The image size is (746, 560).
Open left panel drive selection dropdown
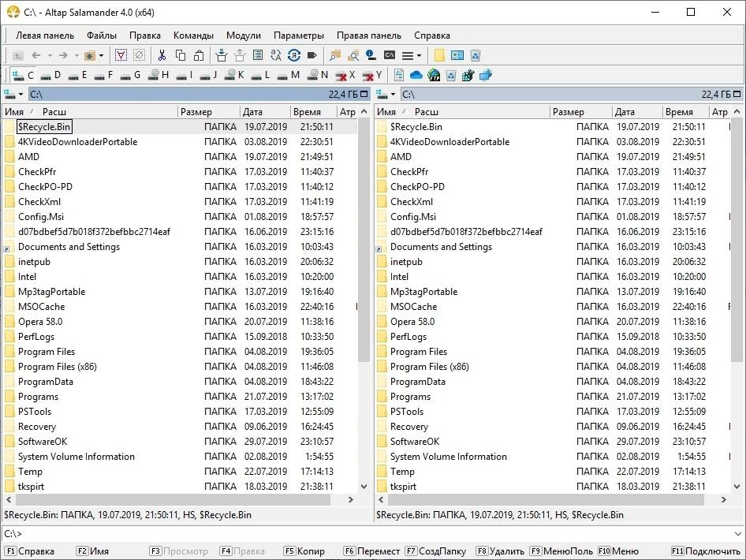click(x=13, y=94)
